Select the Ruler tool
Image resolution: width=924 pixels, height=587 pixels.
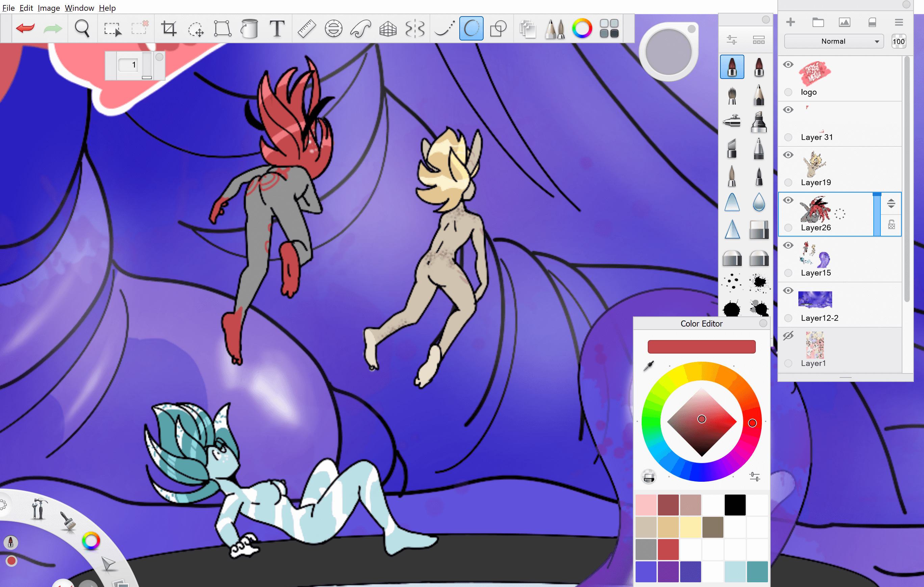(x=306, y=29)
